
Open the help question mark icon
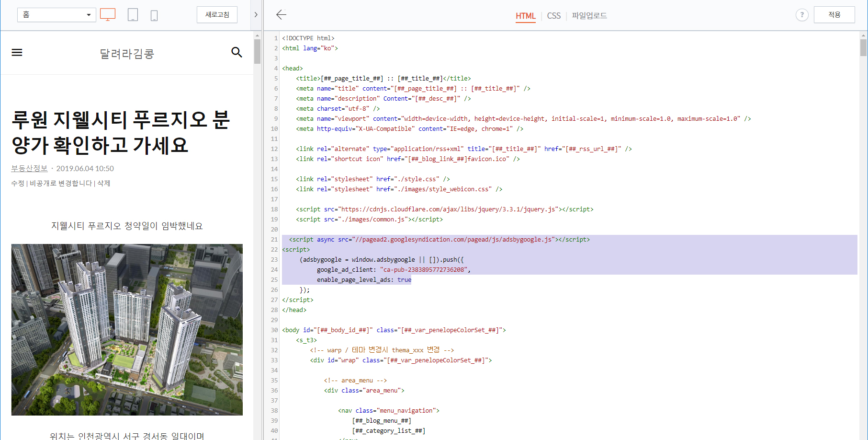802,15
